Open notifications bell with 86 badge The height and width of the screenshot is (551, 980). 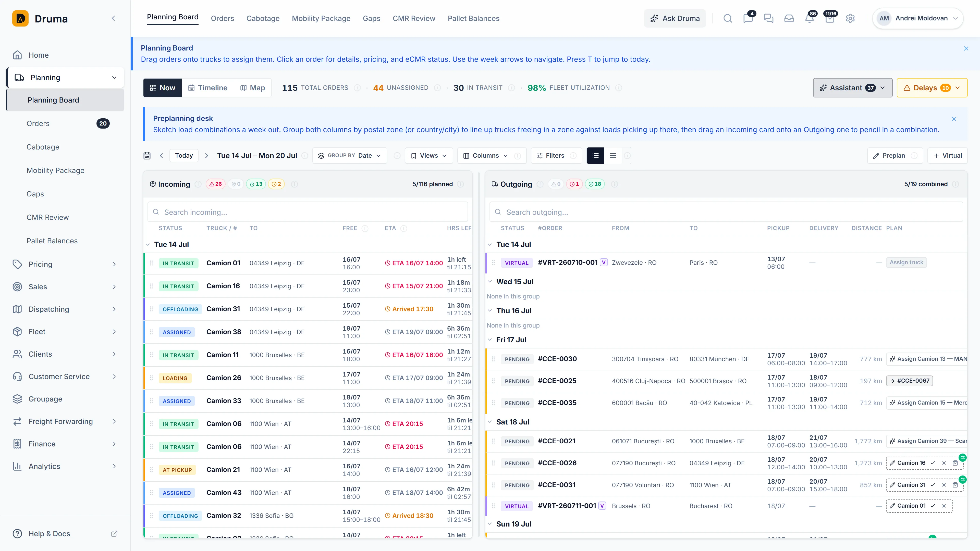(x=810, y=18)
